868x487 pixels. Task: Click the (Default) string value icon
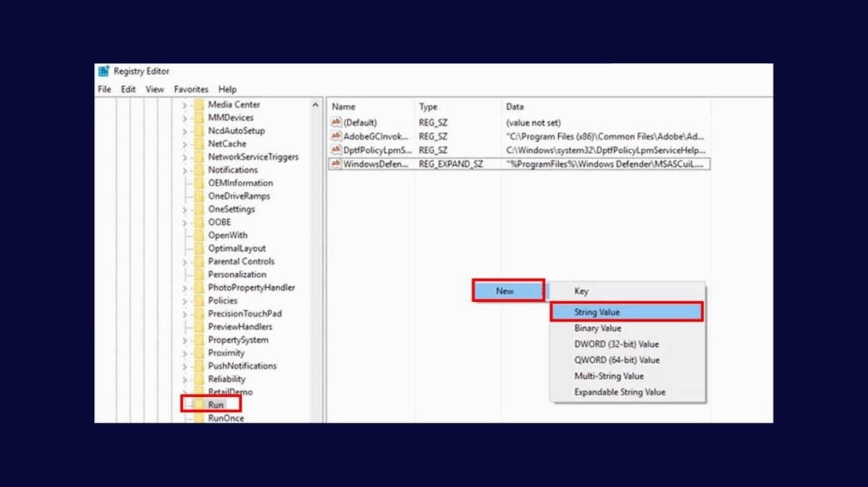pyautogui.click(x=335, y=123)
